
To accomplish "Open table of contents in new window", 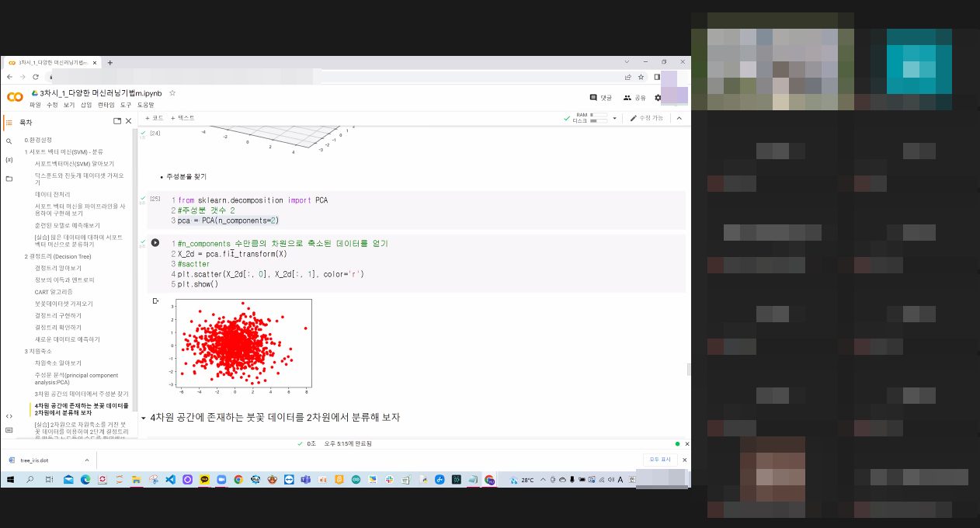I will [x=117, y=121].
